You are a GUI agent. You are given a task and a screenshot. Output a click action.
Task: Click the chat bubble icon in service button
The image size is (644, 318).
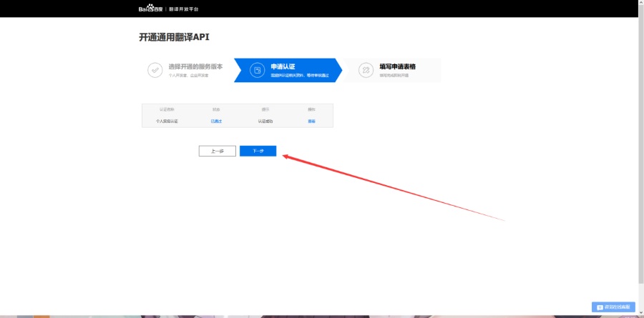tap(600, 307)
